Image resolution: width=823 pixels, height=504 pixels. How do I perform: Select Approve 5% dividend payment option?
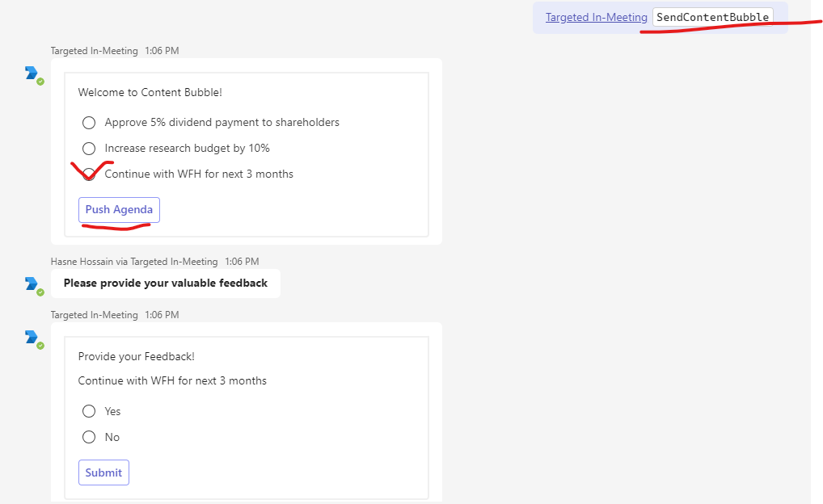coord(89,122)
